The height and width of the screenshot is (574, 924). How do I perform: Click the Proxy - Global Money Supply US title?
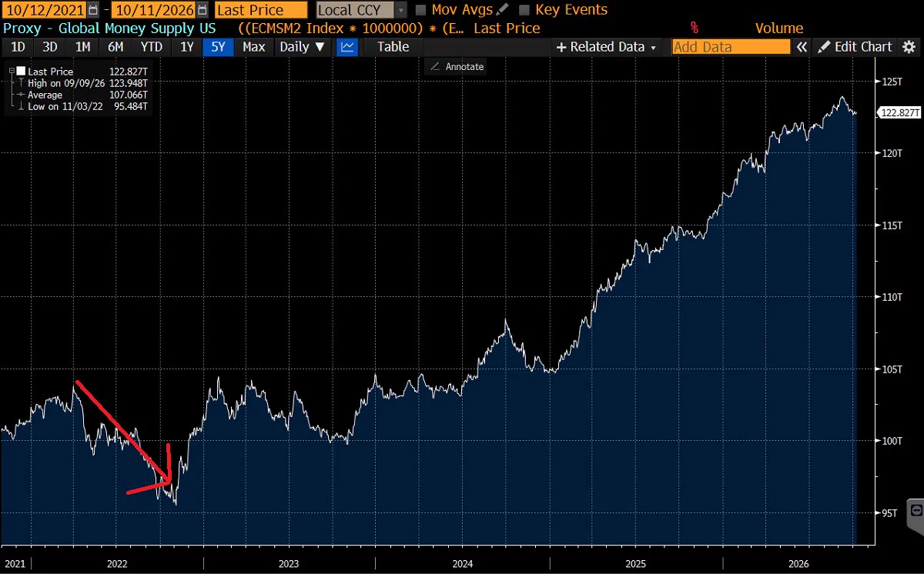pyautogui.click(x=109, y=28)
